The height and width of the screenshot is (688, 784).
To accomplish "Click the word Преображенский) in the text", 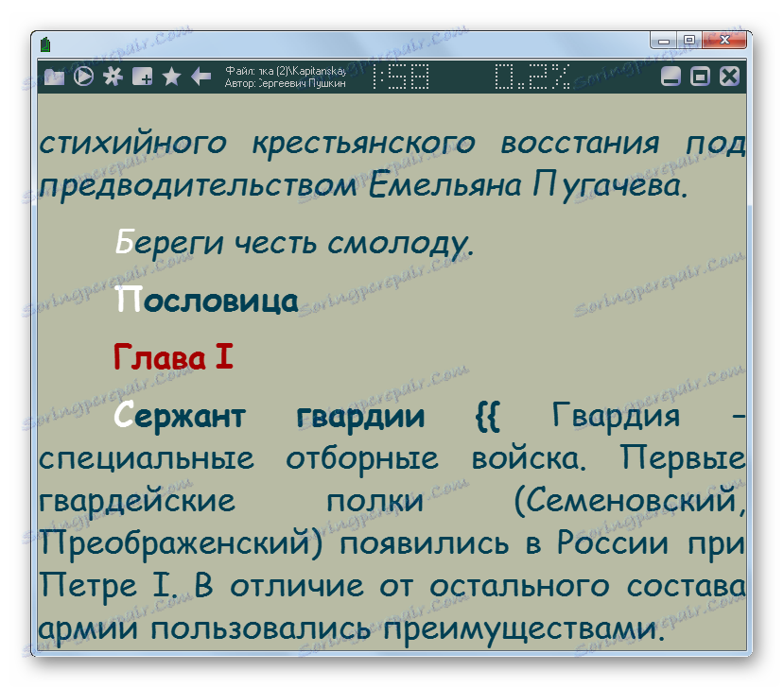I will [x=181, y=543].
